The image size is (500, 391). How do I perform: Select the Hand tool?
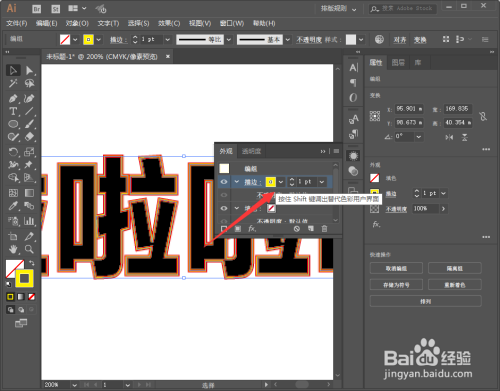click(13, 249)
